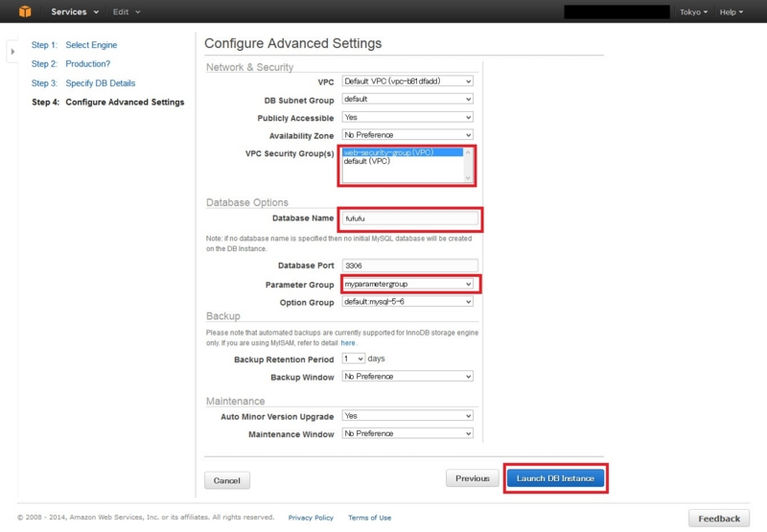Open the VPC dropdown
The height and width of the screenshot is (532, 767).
(407, 81)
